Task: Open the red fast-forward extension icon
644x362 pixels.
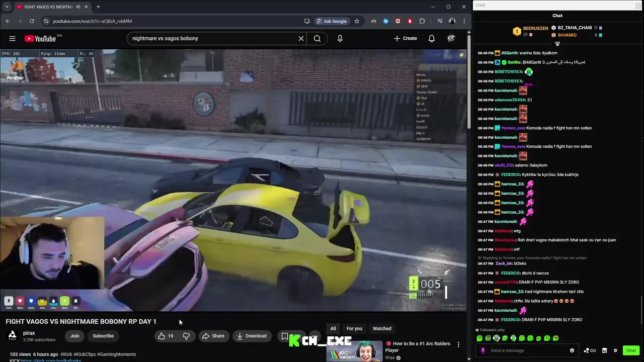Action: tap(398, 21)
